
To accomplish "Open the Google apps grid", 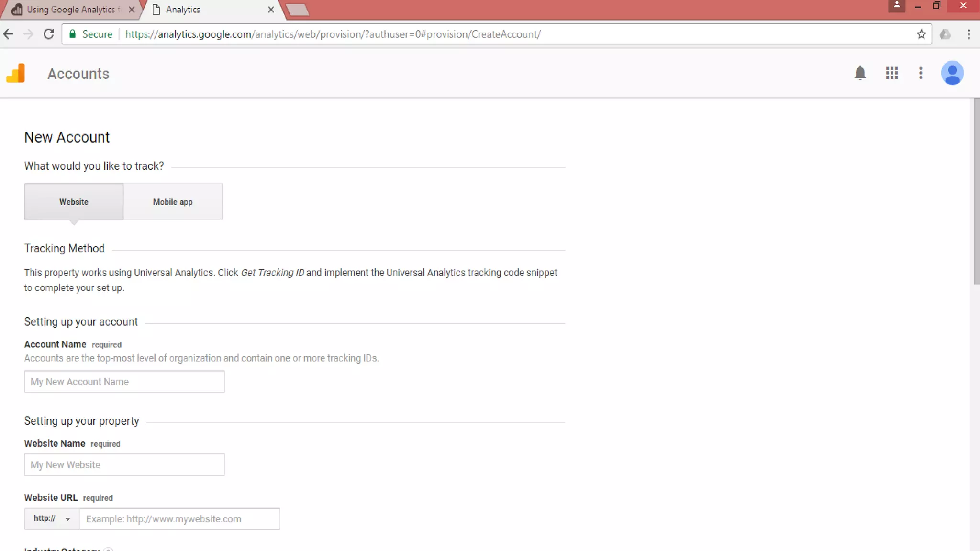I will pos(891,73).
